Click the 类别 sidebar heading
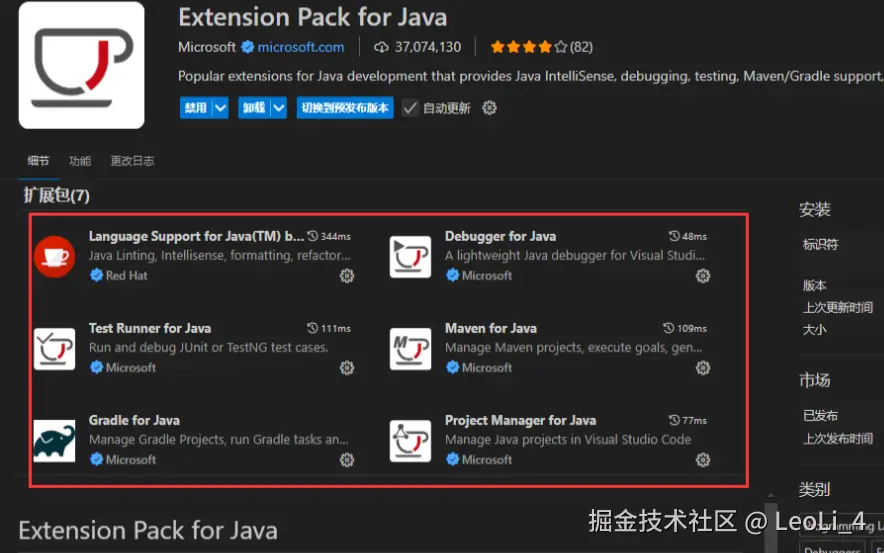The image size is (884, 553). (815, 489)
